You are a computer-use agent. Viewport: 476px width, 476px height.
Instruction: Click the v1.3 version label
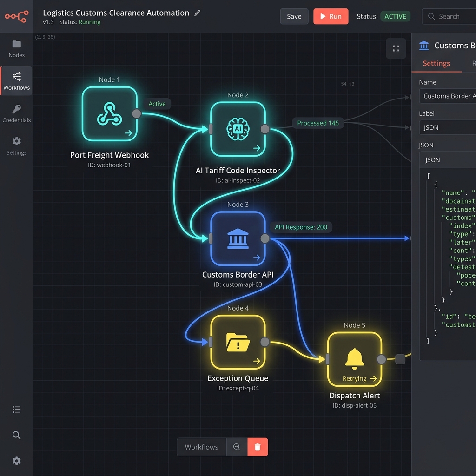48,22
